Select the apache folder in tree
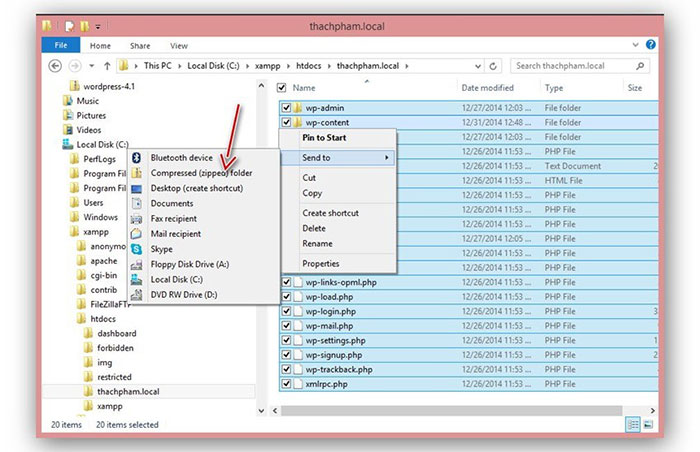The image size is (700, 452). coord(104,261)
